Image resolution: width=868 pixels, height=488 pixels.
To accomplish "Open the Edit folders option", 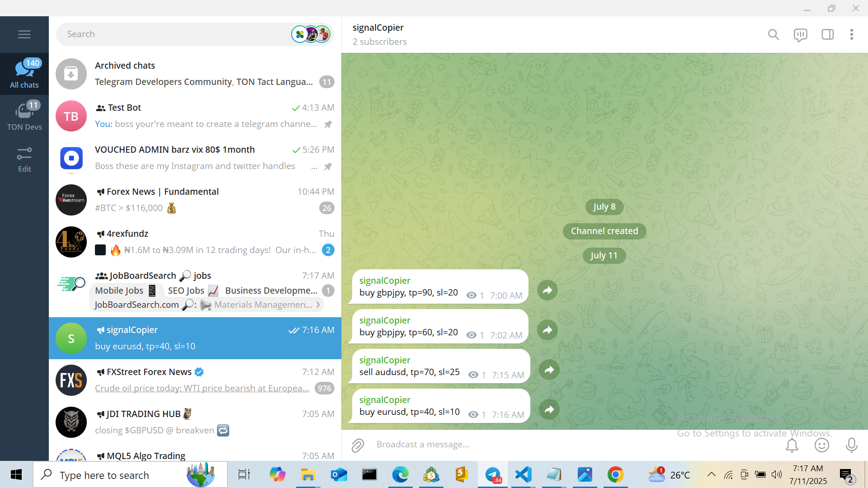I will click(x=24, y=160).
